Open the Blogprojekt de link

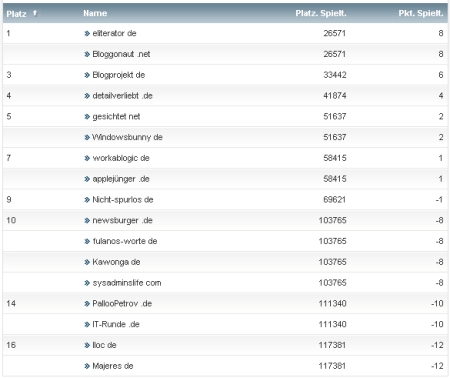(119, 75)
